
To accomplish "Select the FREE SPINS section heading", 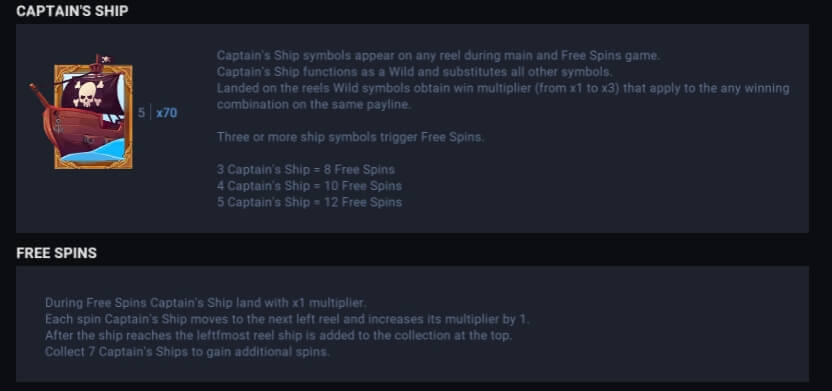I will tap(57, 253).
